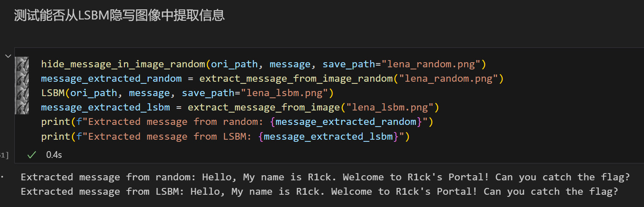Click hide_message_in_image_random function call
The height and width of the screenshot is (207, 644).
(x=123, y=64)
